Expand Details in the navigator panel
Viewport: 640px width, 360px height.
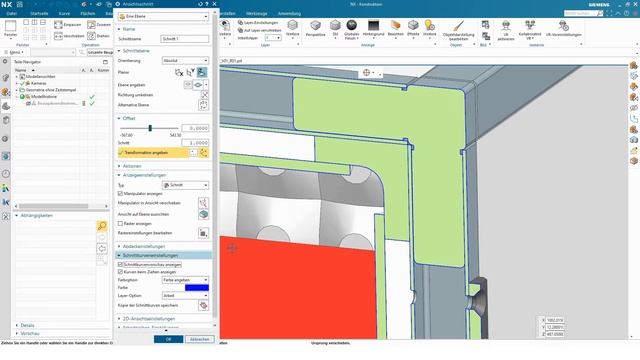pyautogui.click(x=27, y=325)
